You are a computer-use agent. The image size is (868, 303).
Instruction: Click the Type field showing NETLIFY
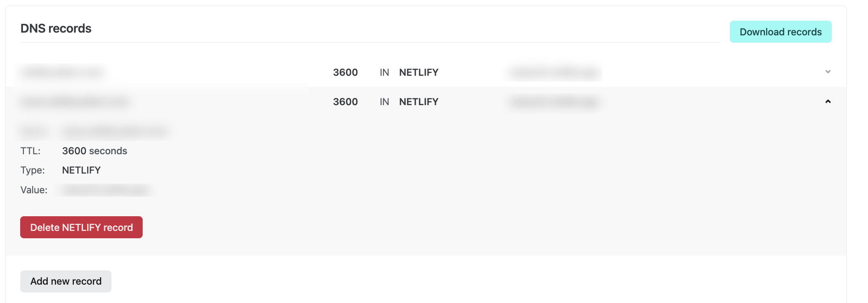(81, 170)
